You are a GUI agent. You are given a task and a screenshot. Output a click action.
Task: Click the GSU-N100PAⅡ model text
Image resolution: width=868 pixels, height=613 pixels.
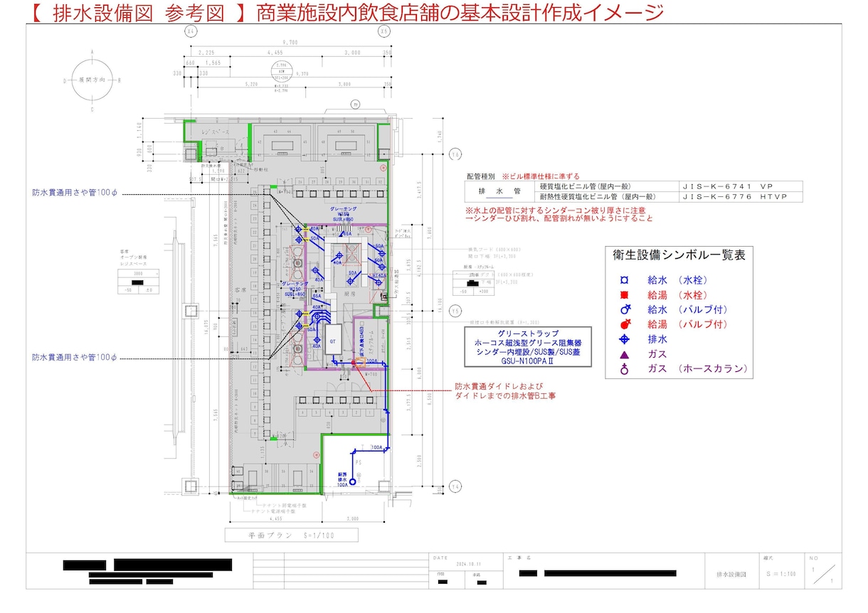528,362
